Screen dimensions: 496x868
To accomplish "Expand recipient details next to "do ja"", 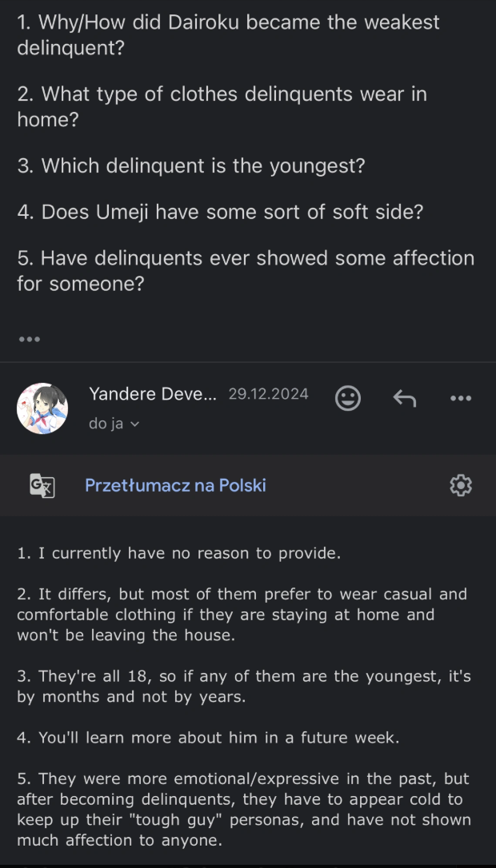I will [x=134, y=424].
